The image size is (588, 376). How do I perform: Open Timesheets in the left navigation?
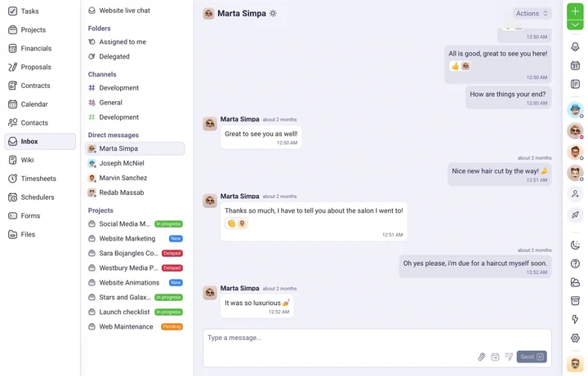tap(38, 179)
